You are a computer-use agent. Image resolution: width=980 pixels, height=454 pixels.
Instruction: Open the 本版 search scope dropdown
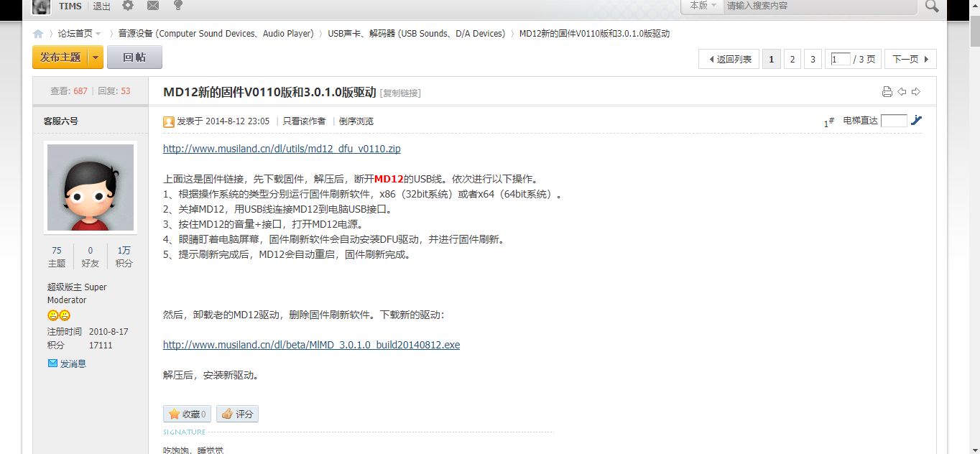click(x=701, y=6)
